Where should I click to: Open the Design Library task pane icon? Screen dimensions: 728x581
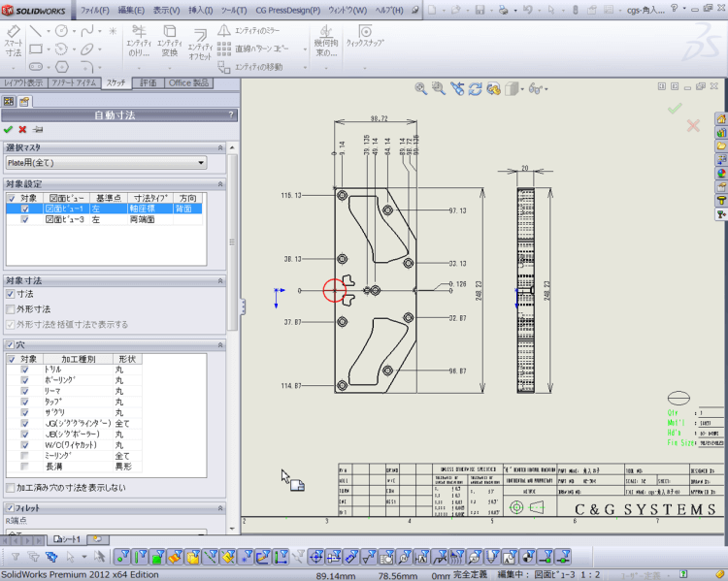click(x=720, y=132)
